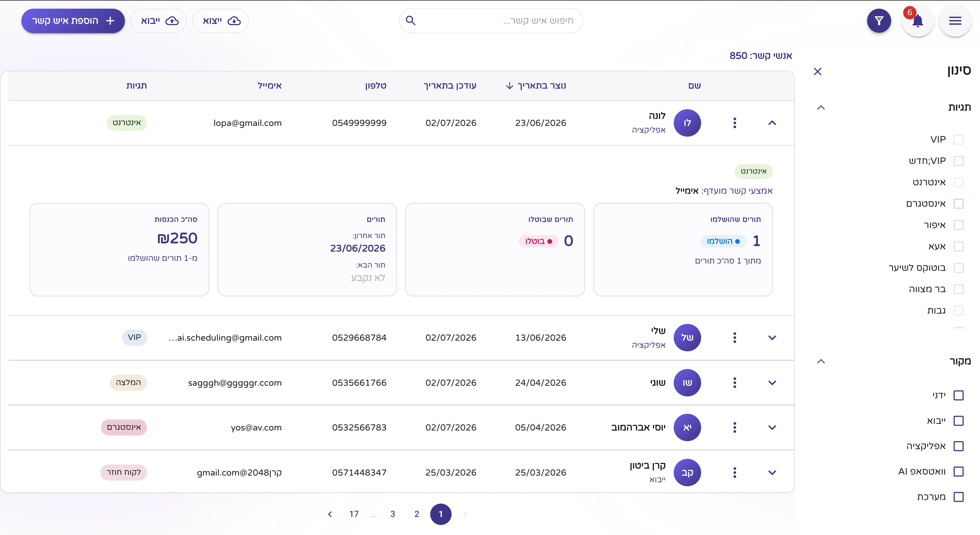Collapse the לונה contact details row
Viewport: 980px width, 535px height.
(x=772, y=123)
